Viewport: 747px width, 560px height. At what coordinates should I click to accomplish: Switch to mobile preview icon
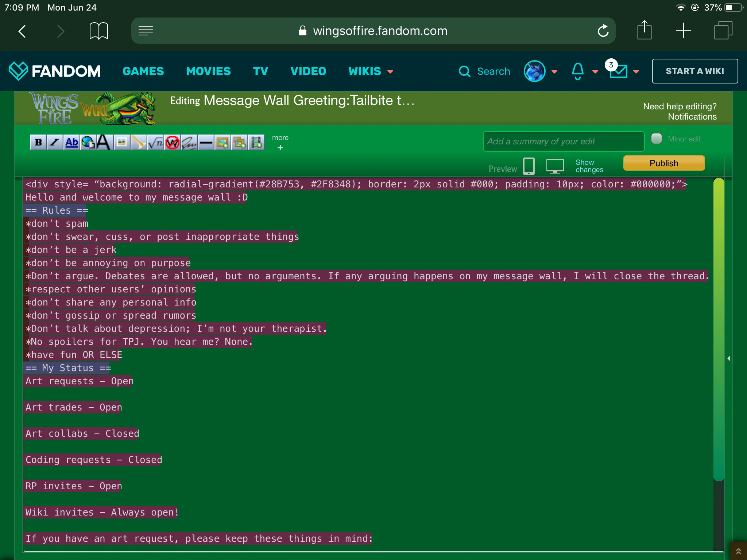529,166
